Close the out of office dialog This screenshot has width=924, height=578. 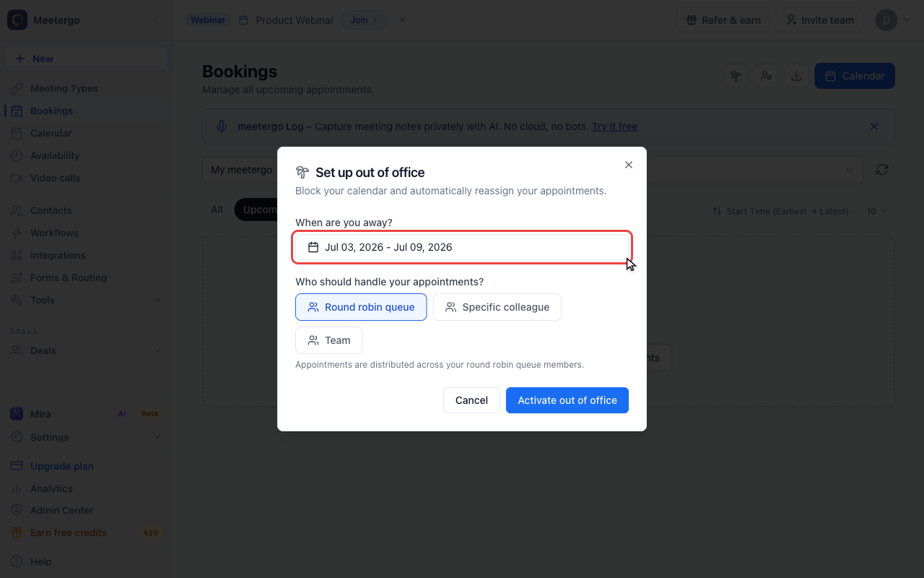[629, 165]
